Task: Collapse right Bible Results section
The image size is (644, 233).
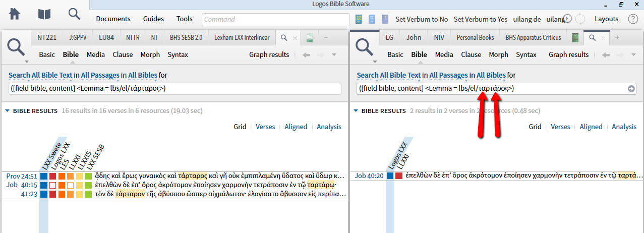Action: click(x=356, y=110)
